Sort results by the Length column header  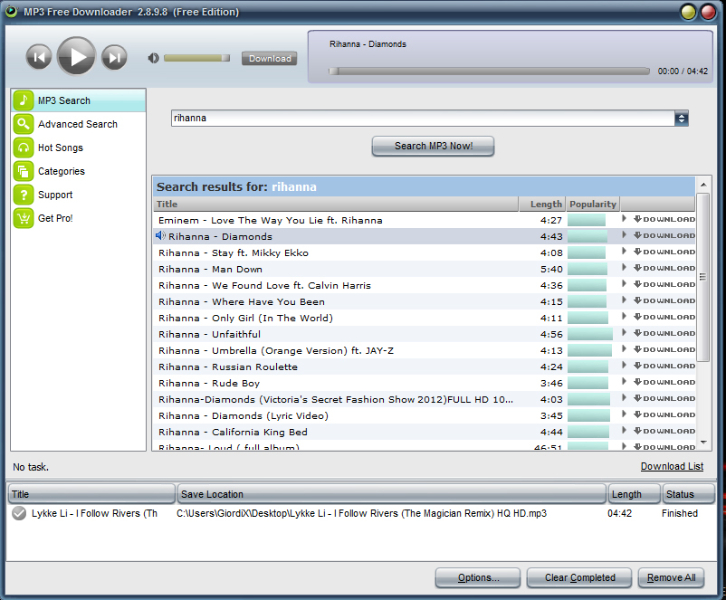tap(546, 204)
